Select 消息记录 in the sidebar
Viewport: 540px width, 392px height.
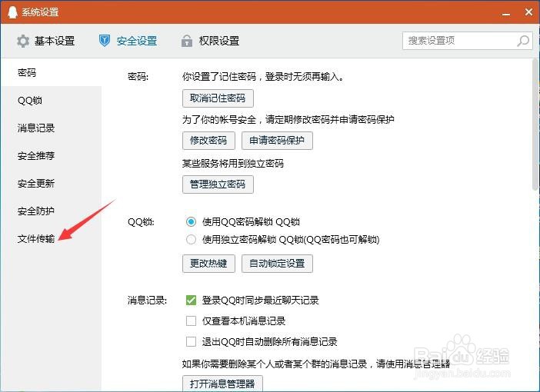coord(52,128)
